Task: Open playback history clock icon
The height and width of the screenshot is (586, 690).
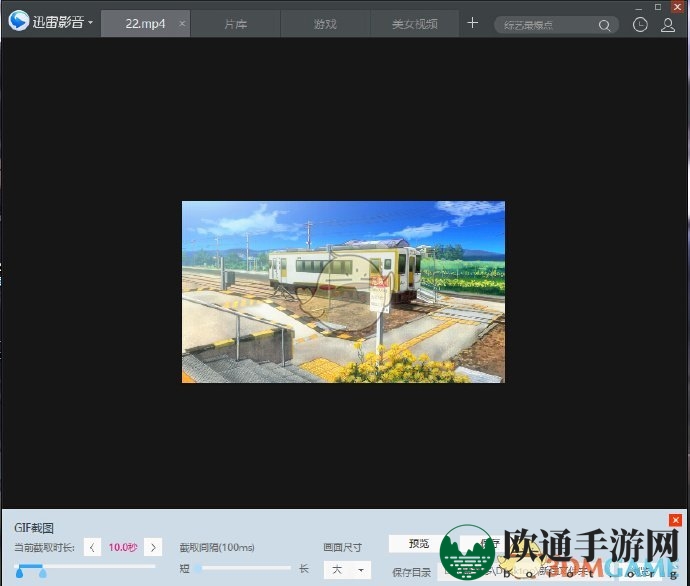Action: tap(640, 25)
